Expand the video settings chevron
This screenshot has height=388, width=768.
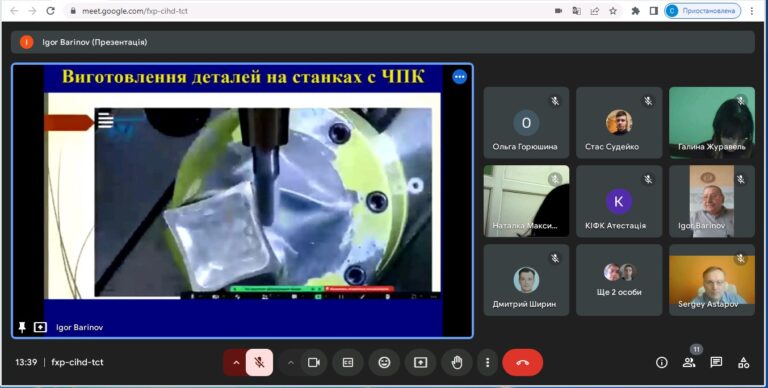tap(290, 363)
